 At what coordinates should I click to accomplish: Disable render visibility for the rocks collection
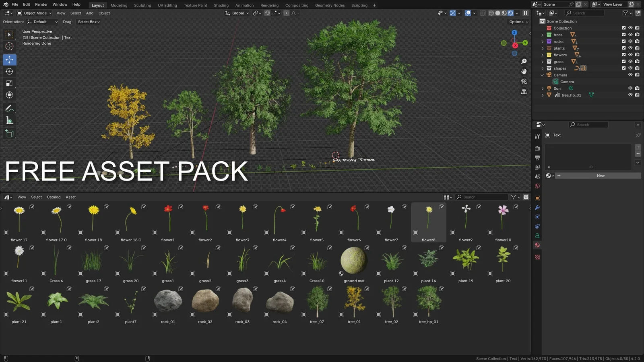coord(637,41)
